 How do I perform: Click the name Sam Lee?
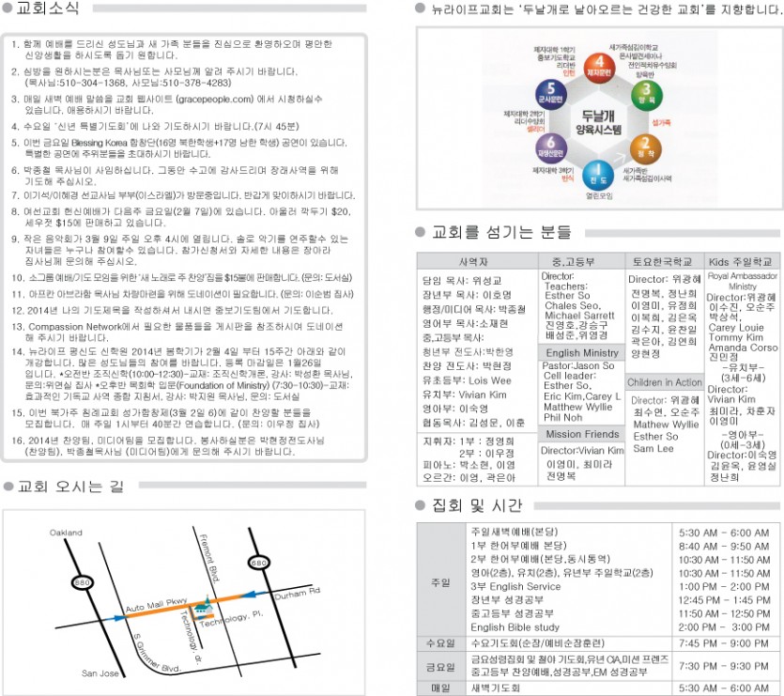point(653,449)
